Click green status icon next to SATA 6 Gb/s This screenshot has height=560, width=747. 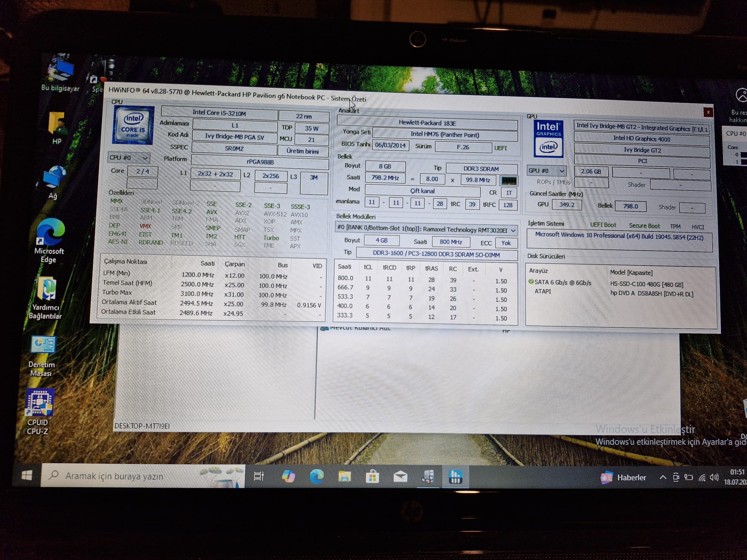pyautogui.click(x=531, y=282)
